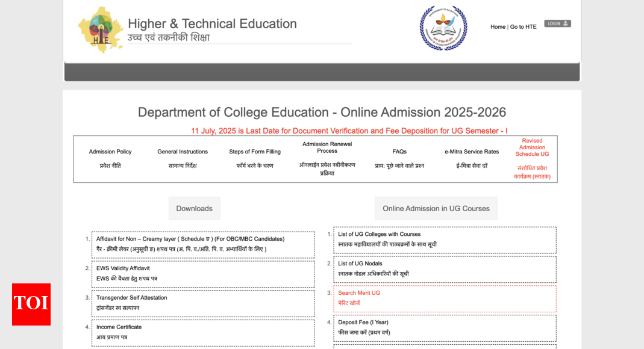Click the गैर - क्रीमी लेयर शपथ पत्र text
This screenshot has height=349, width=644.
tap(181, 249)
